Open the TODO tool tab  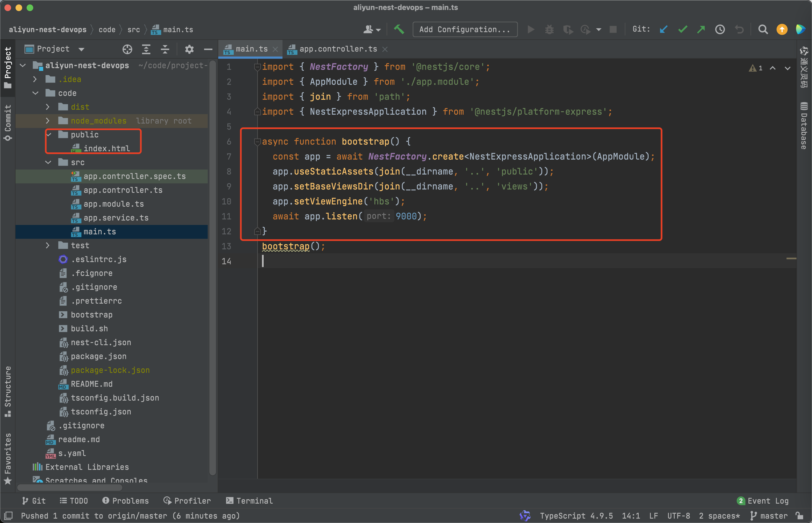click(74, 501)
